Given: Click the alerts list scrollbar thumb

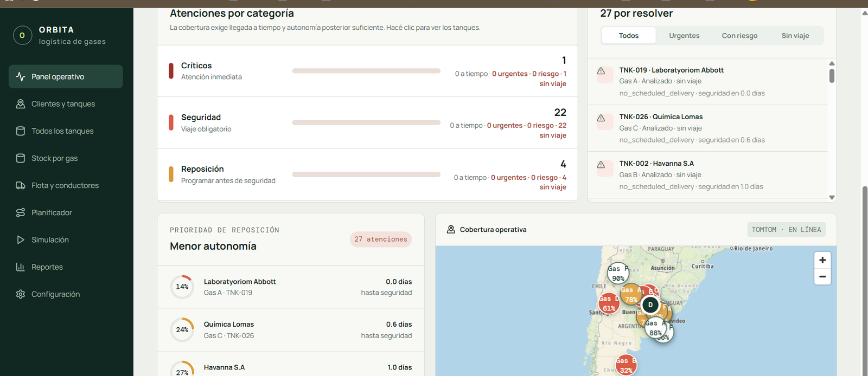Looking at the screenshot, I should 832,75.
